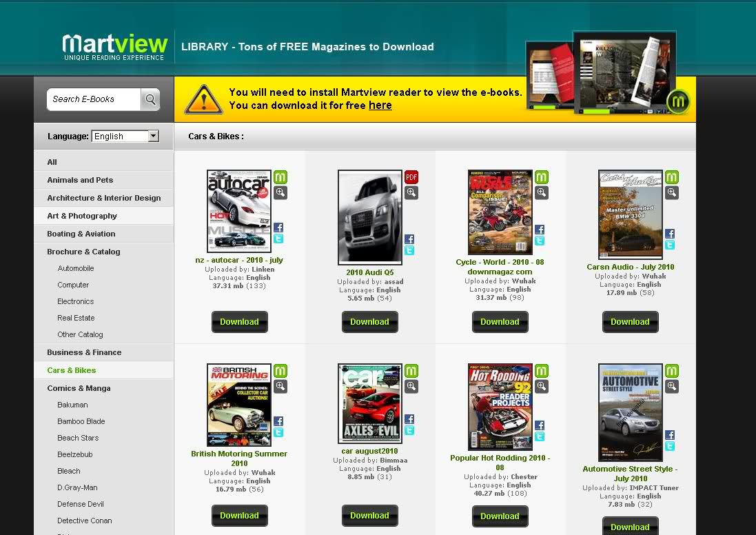Click the 'here' reader download link

pyautogui.click(x=380, y=105)
